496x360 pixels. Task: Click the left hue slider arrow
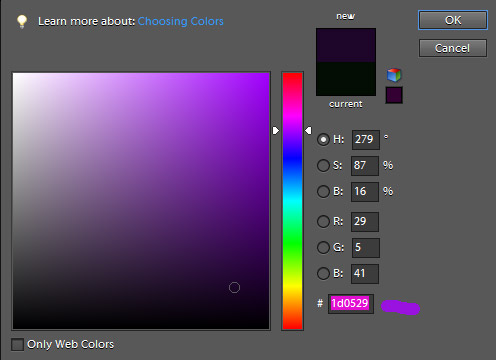tap(276, 130)
